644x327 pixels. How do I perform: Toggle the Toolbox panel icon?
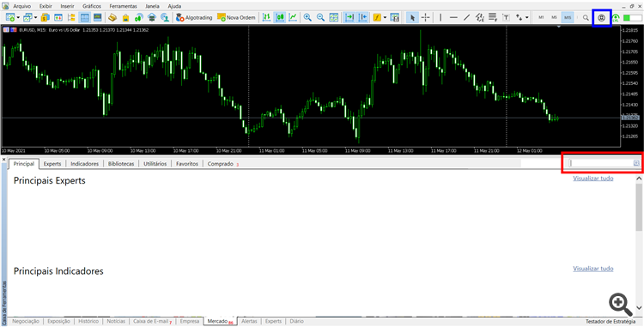(x=85, y=18)
